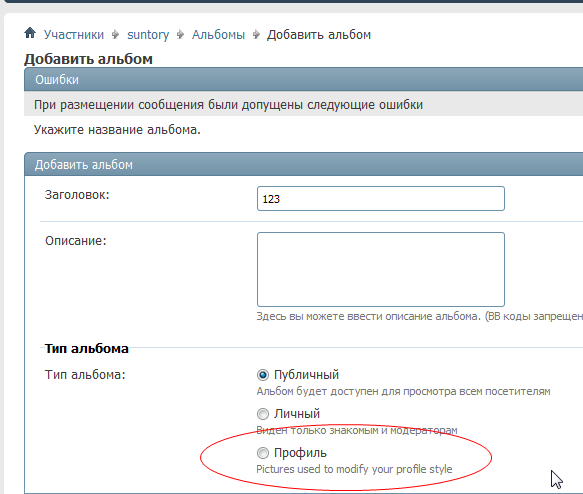Image resolution: width=583 pixels, height=494 pixels.
Task: Select the Профиль album type radio button
Action: (x=263, y=453)
